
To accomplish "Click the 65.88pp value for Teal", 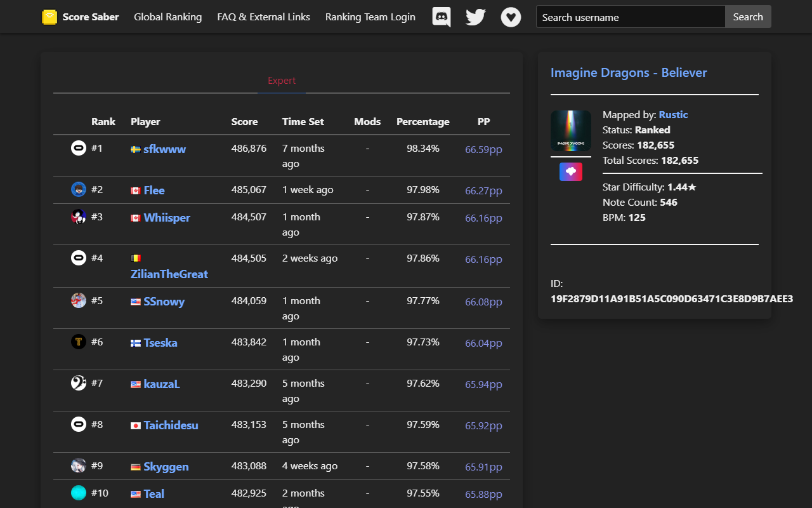I will (x=483, y=495).
